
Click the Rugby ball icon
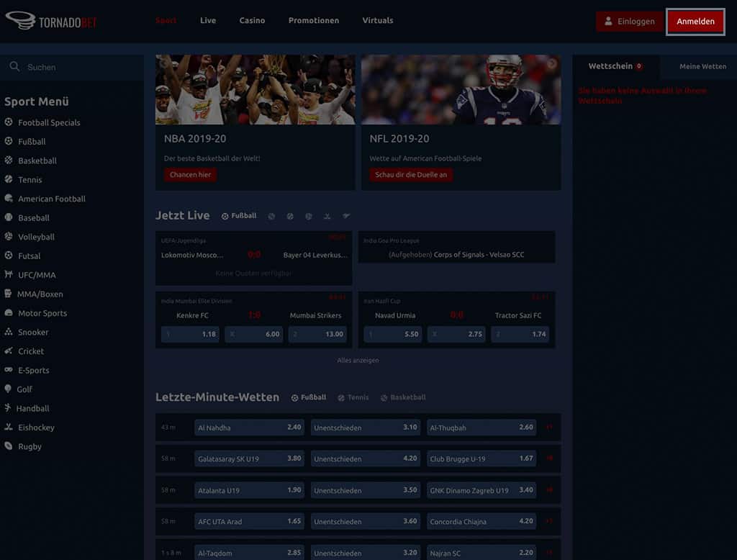9,446
